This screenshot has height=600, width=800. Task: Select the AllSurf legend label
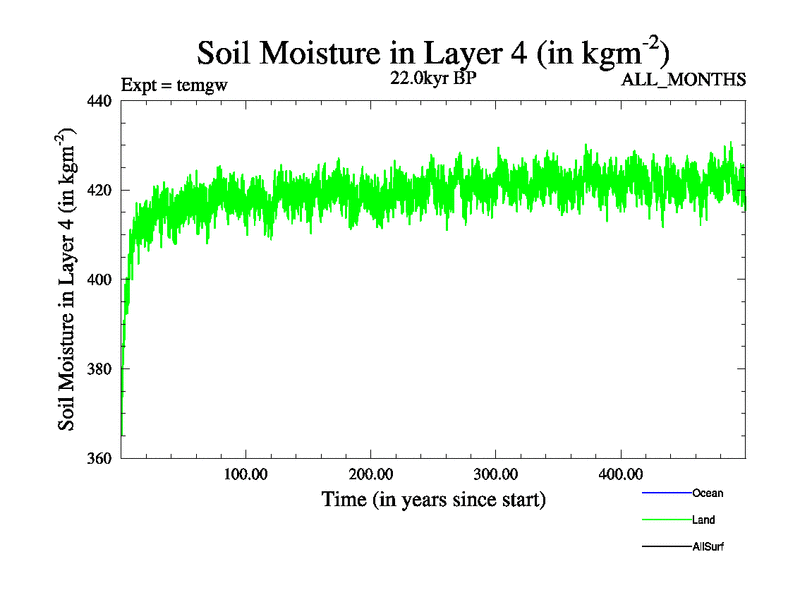click(x=709, y=547)
